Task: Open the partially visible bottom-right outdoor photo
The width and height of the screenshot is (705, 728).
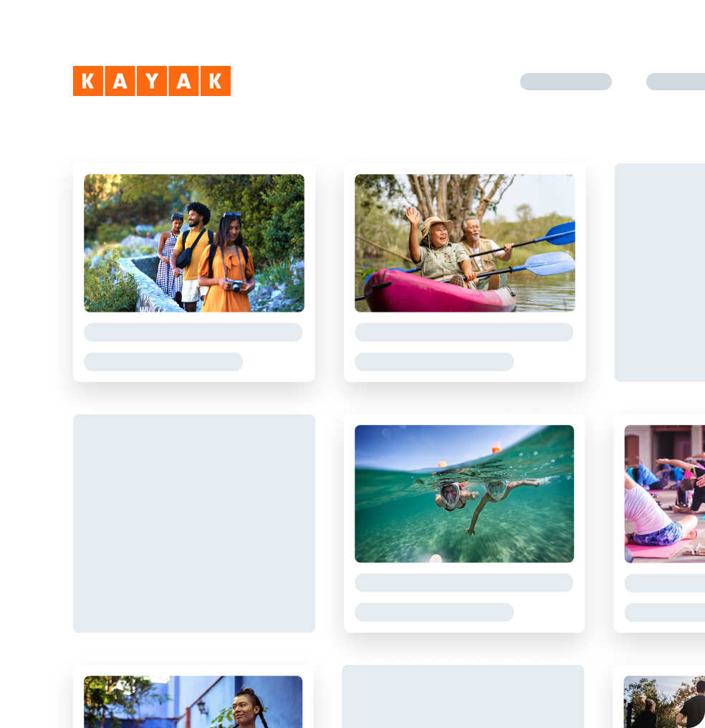Action: click(664, 701)
